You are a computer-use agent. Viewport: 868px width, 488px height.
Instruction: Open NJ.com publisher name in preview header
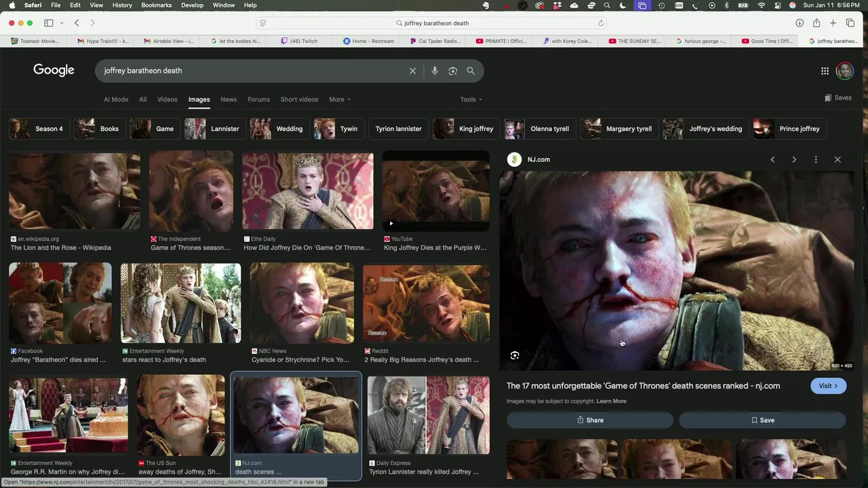tap(538, 159)
